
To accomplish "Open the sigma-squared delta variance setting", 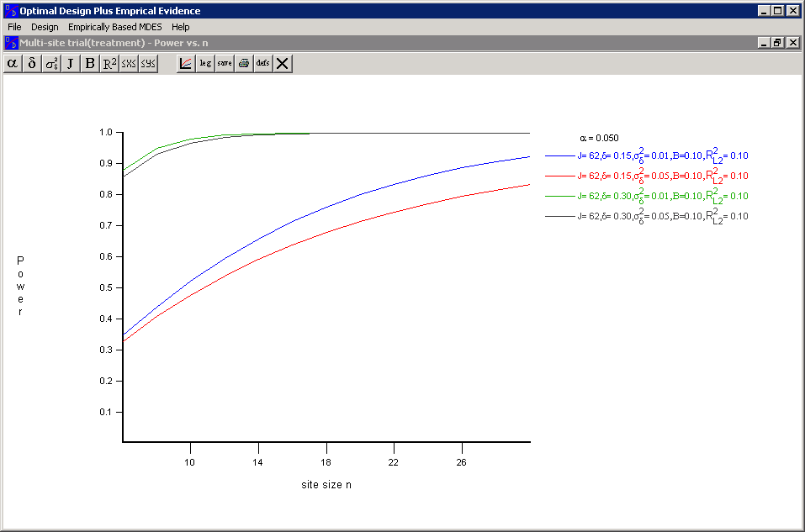I will tap(51, 64).
